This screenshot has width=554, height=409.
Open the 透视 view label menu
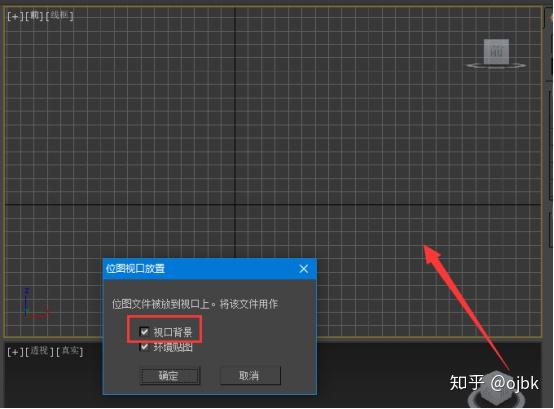(x=39, y=351)
